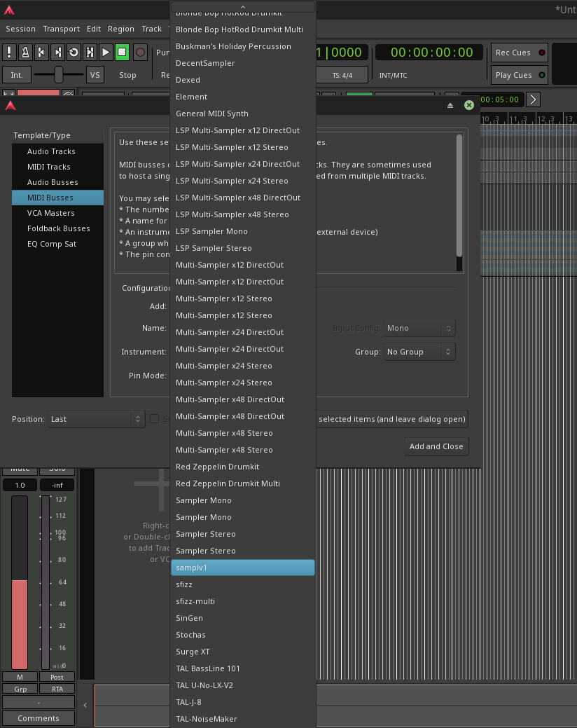Toggle the metronome click icon
Screen dimensions: 577x728
point(25,53)
